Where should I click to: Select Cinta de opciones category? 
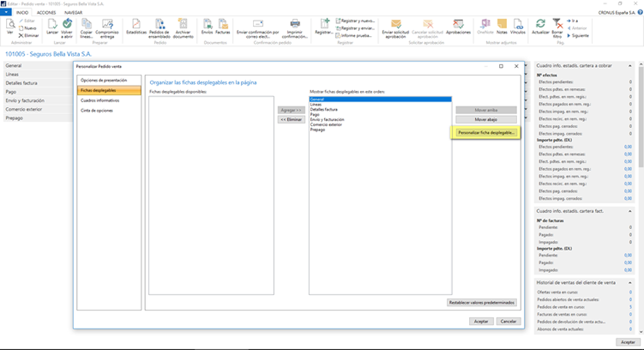pos(109,111)
